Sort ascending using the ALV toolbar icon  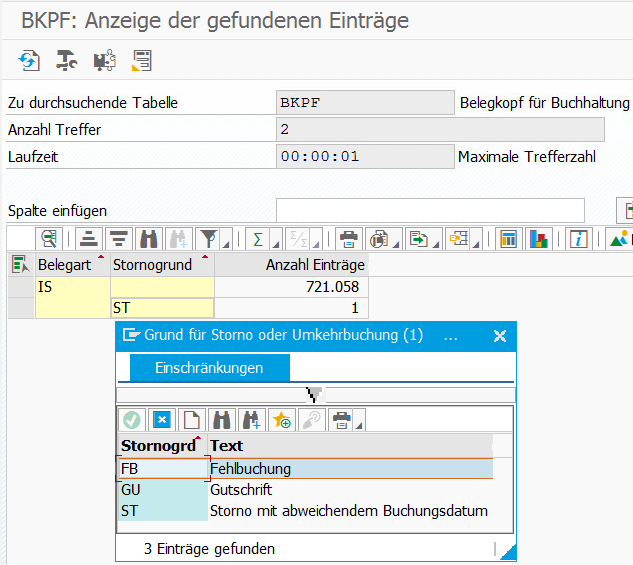[x=89, y=239]
